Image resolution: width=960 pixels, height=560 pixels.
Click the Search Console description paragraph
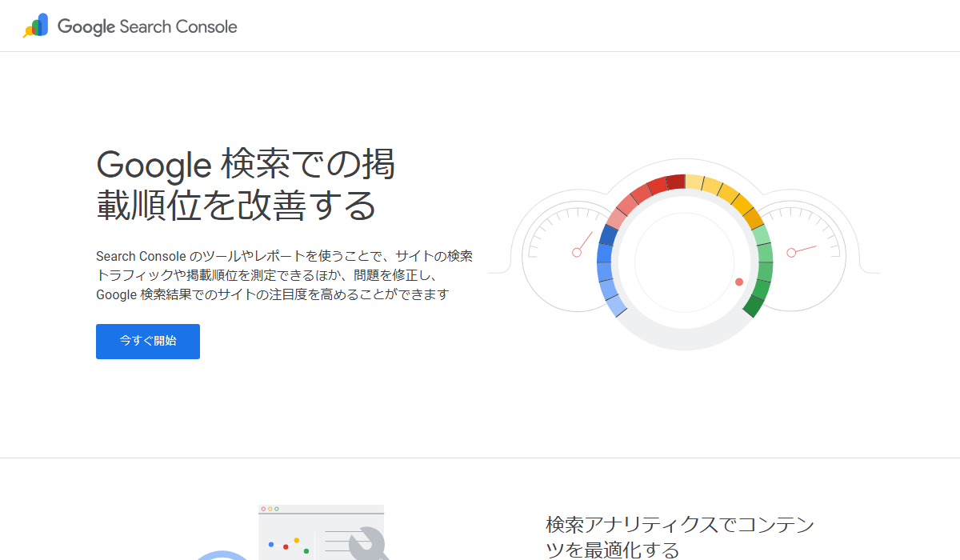[x=284, y=275]
